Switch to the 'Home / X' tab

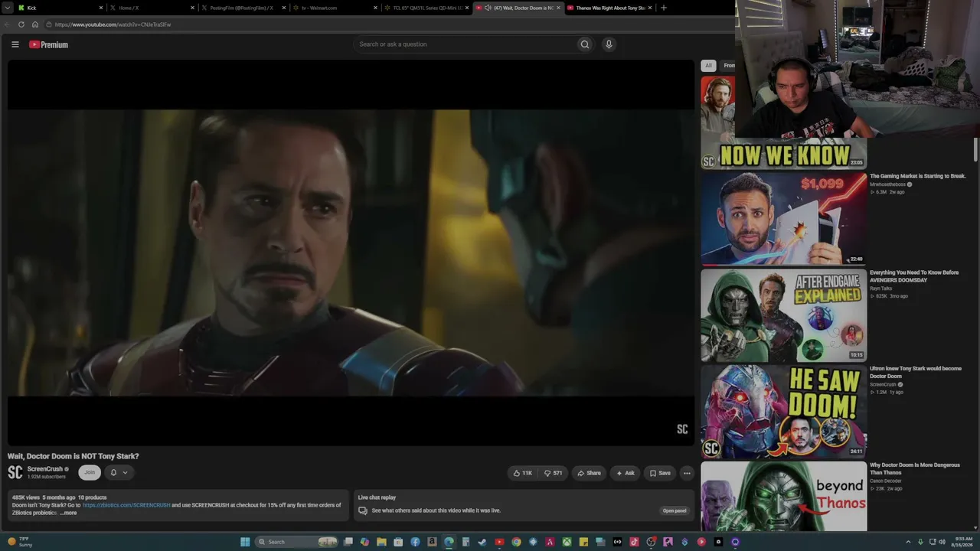click(150, 8)
